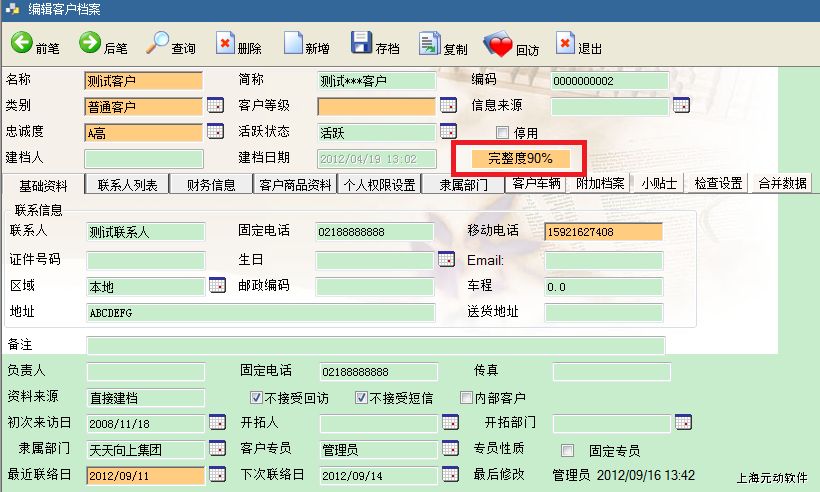Click the 证件号码 input field

[145, 260]
